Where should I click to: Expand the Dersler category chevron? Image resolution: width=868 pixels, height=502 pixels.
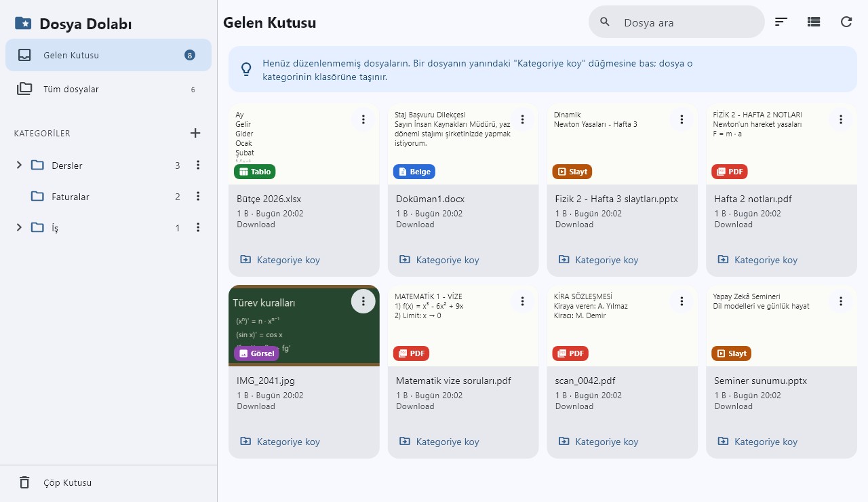coord(19,165)
